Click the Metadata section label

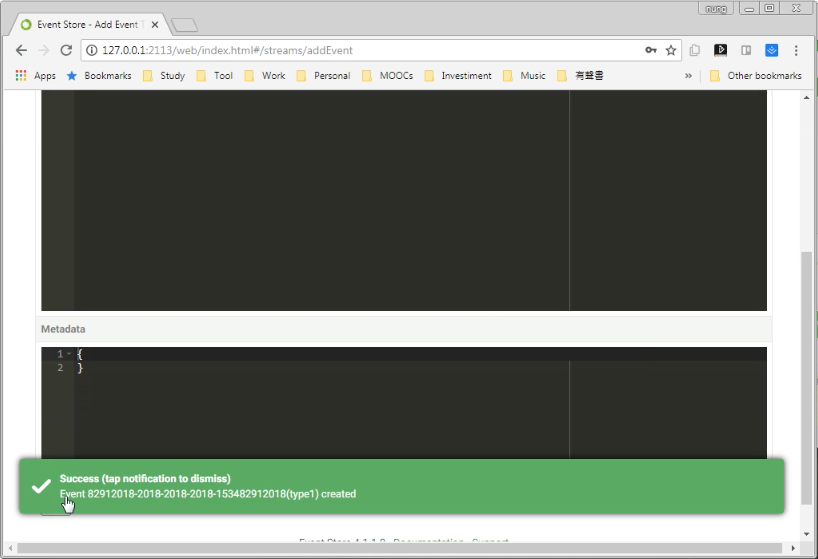(63, 329)
